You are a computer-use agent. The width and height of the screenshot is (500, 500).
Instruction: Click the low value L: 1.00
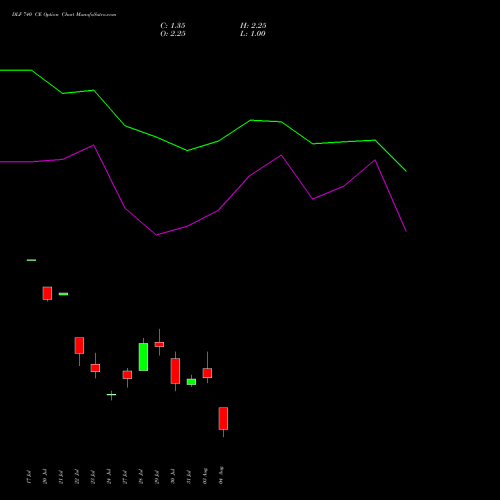[x=253, y=34]
